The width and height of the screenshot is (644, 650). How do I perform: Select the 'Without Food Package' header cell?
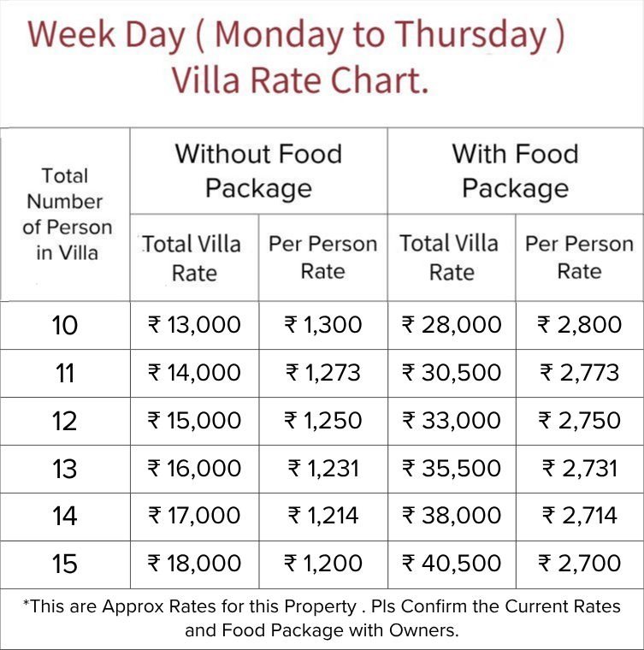258,171
